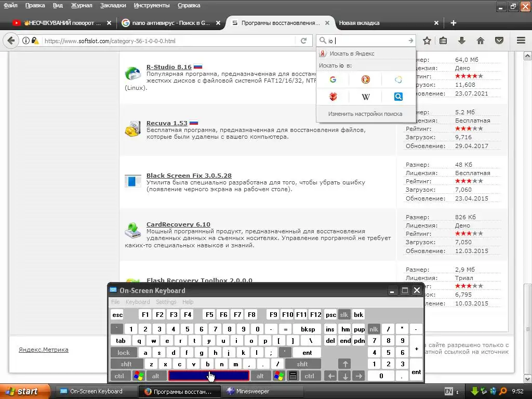The image size is (532, 399).
Task: Search with DuckDuckGo engine icon
Action: coord(365,79)
